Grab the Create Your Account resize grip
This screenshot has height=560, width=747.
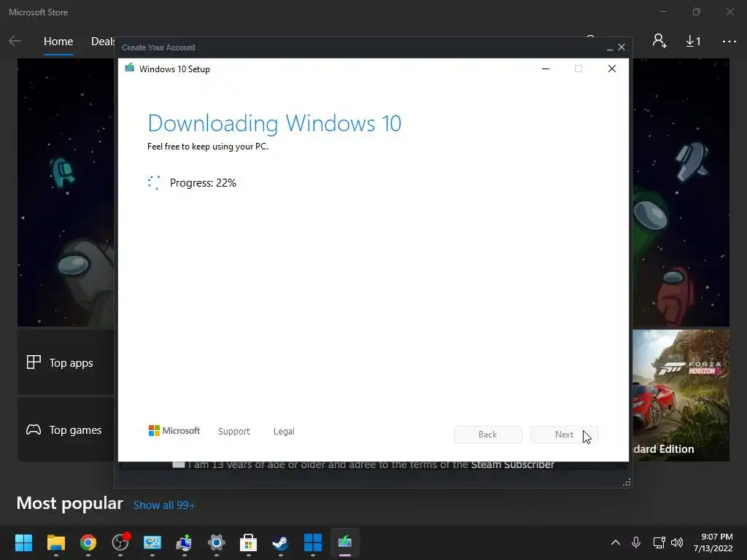point(627,483)
